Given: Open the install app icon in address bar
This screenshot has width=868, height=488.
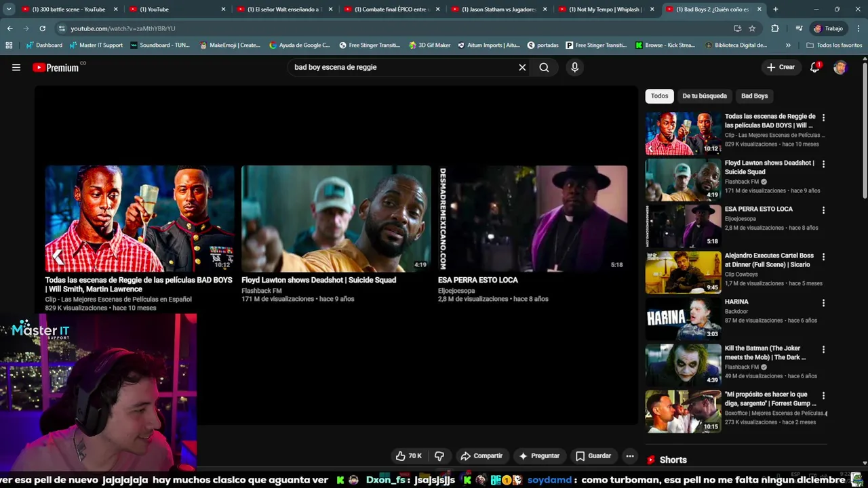Looking at the screenshot, I should pos(737,28).
